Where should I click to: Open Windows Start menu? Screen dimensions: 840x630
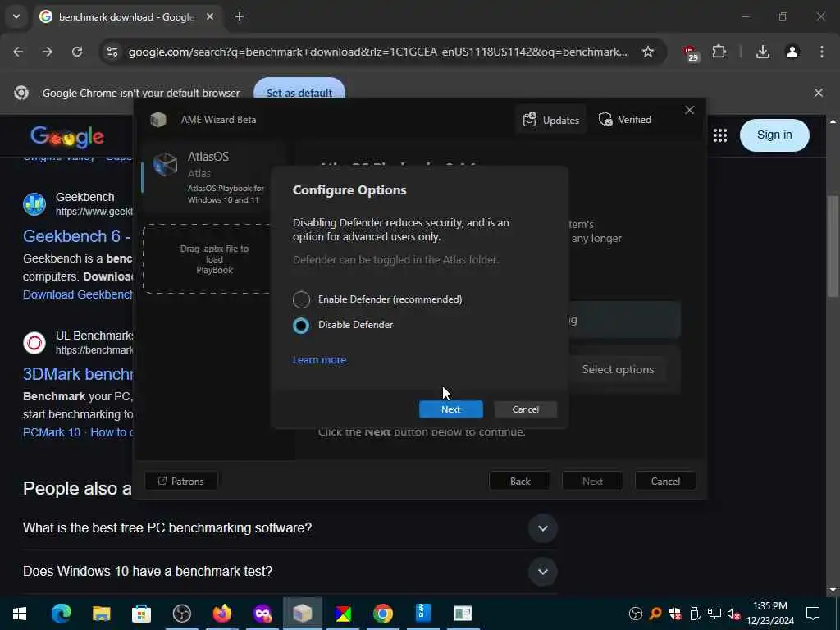pyautogui.click(x=20, y=614)
